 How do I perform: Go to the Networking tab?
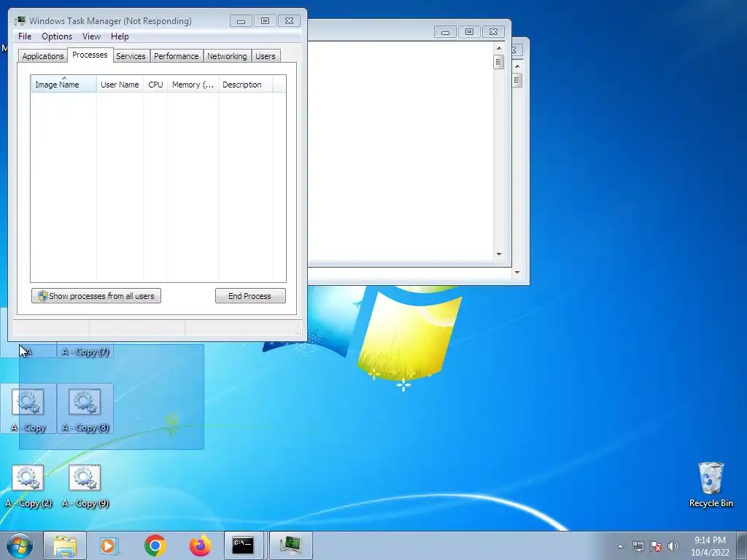pos(227,56)
